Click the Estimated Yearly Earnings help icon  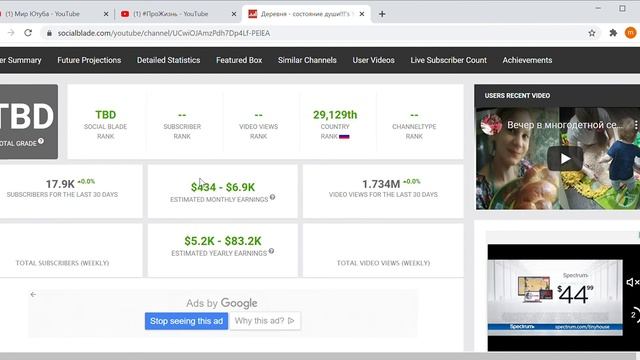[271, 251]
